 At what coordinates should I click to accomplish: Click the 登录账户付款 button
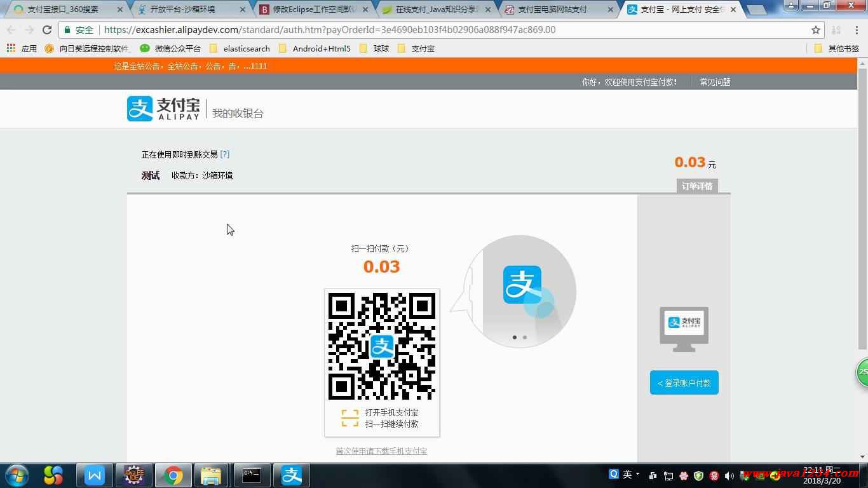[x=684, y=383]
